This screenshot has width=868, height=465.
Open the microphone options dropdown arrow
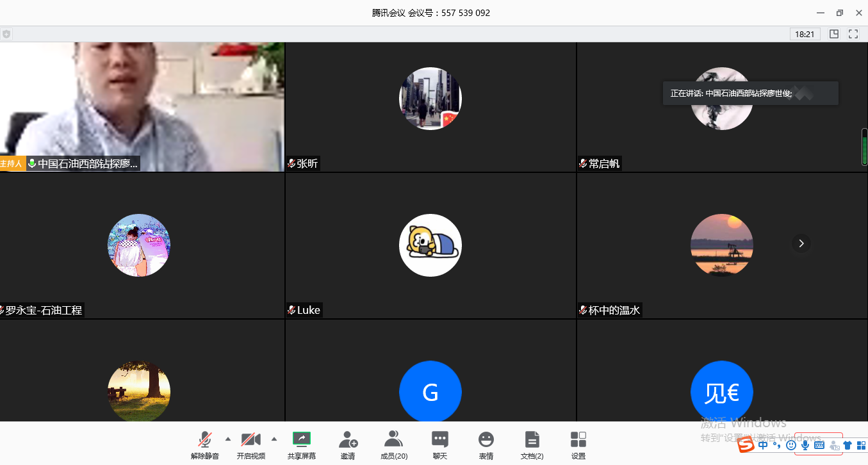tap(228, 439)
